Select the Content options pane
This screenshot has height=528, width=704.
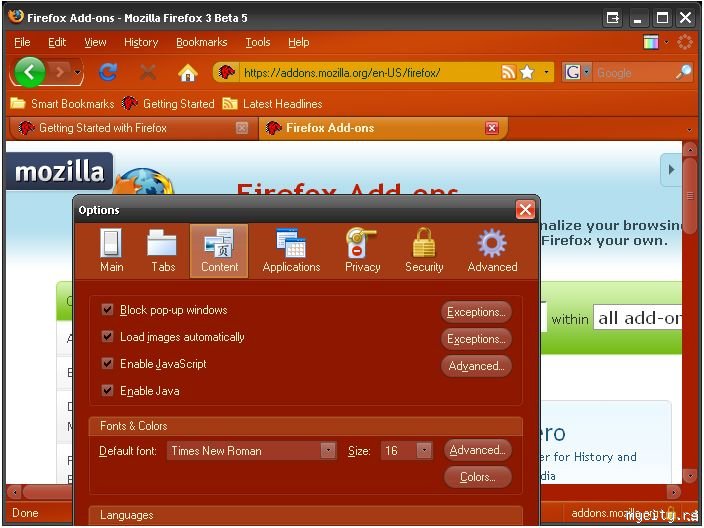[x=219, y=251]
